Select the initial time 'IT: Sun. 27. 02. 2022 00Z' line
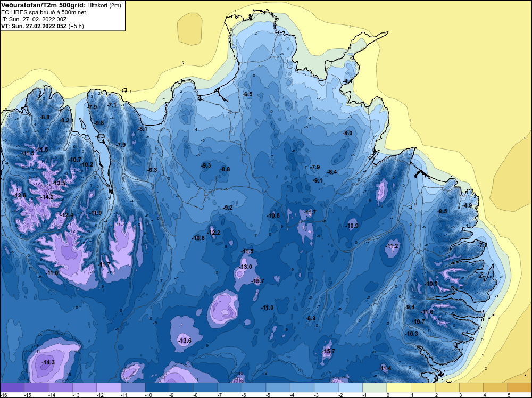 click(x=34, y=19)
